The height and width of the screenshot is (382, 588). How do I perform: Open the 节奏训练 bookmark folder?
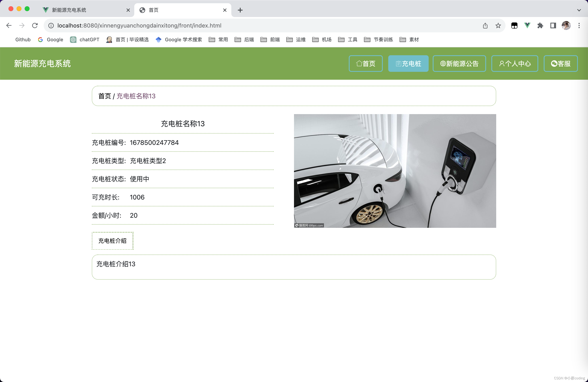coord(379,40)
